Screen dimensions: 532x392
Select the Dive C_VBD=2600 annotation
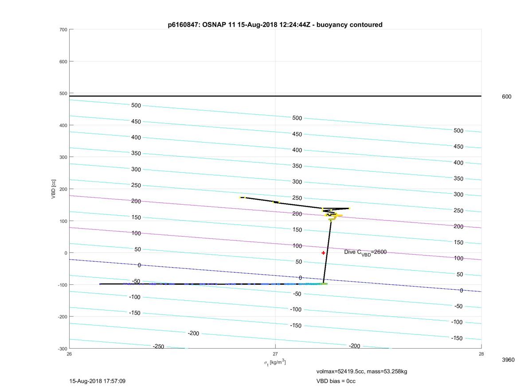pos(365,252)
